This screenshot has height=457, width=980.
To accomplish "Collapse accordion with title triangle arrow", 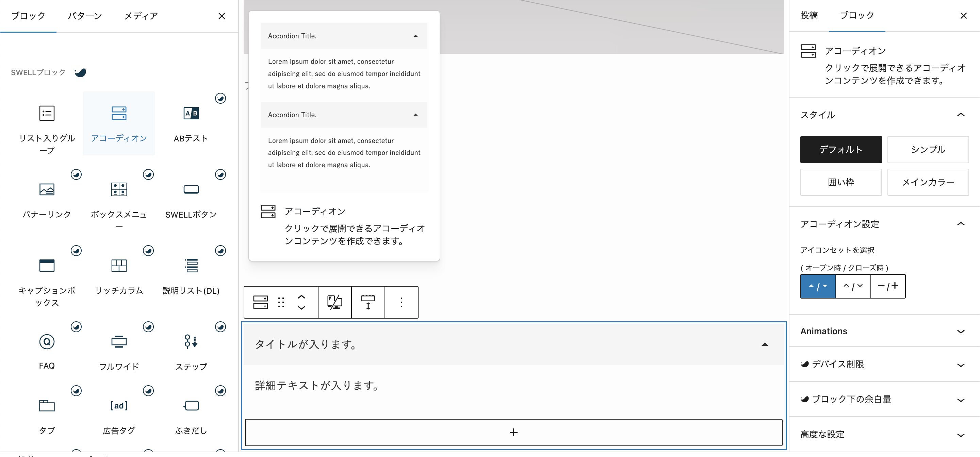I will [x=765, y=344].
